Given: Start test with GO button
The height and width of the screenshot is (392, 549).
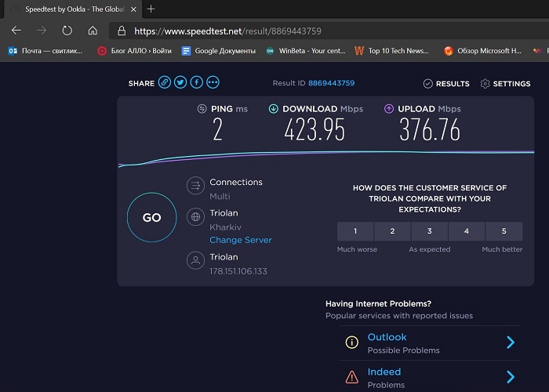Looking at the screenshot, I should (151, 217).
